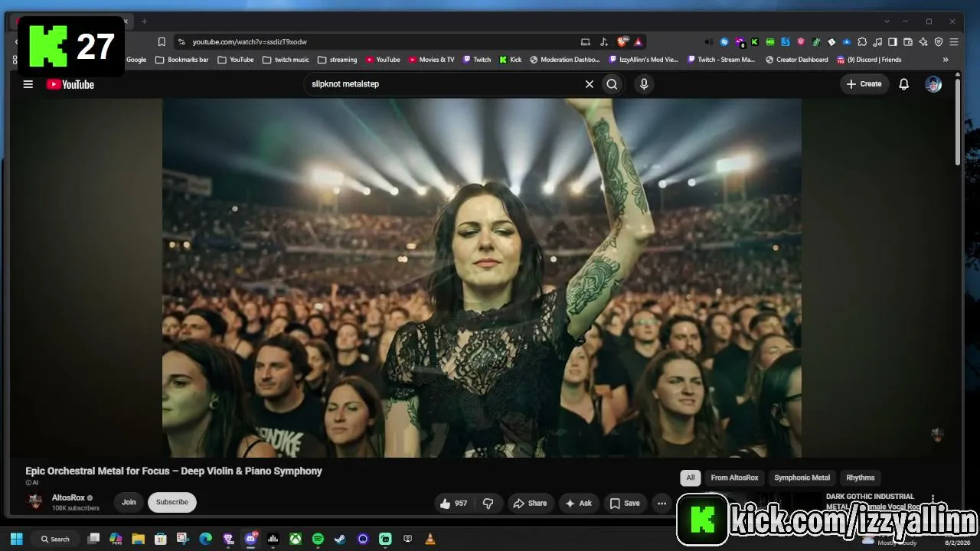Open the menu for the DARK GOTHIC INDUSTRIAL video

click(933, 498)
